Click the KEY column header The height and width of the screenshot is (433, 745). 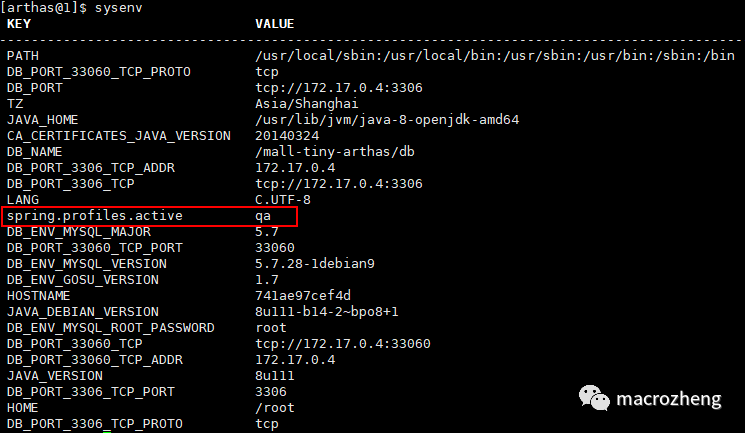tap(19, 24)
